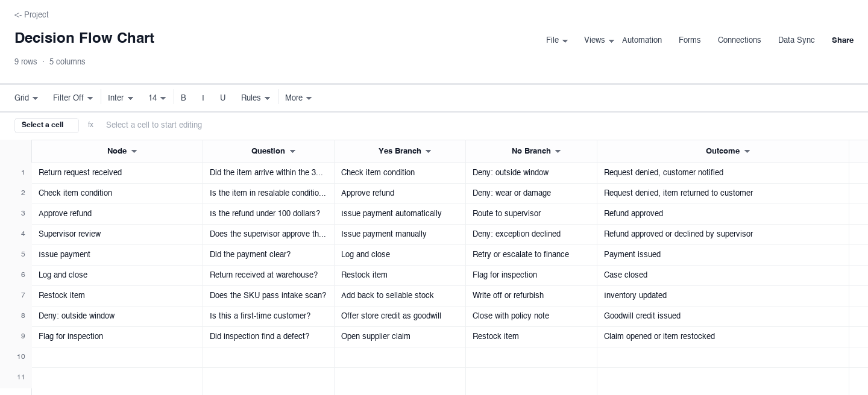The height and width of the screenshot is (395, 868).
Task: Select the 'Deny: outside window' Node cell
Action: (x=117, y=316)
